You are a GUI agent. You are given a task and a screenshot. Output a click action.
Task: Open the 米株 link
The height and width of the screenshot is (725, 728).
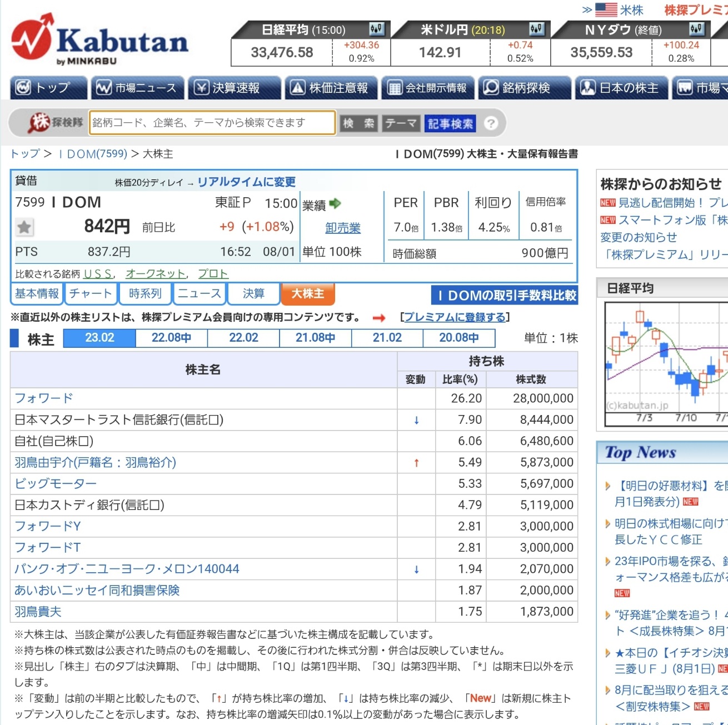(632, 10)
